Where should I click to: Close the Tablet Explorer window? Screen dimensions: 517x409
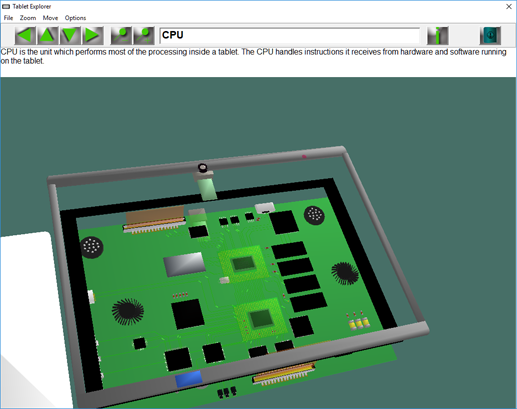[509, 6]
